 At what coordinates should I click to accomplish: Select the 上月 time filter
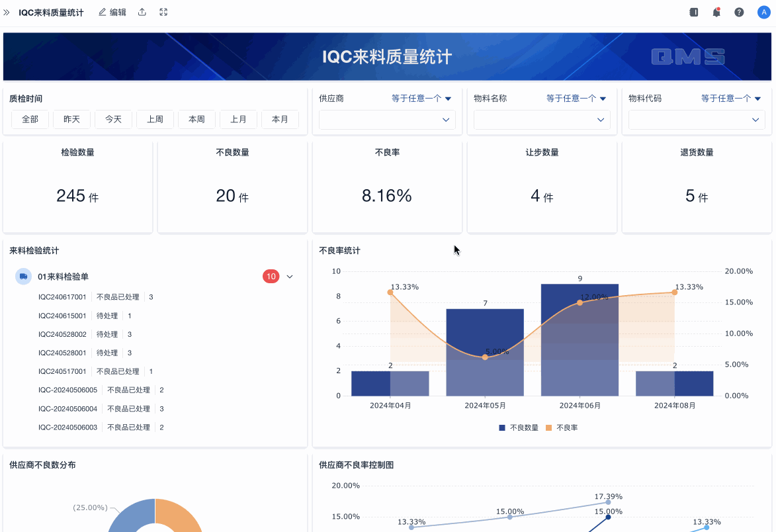pos(238,119)
